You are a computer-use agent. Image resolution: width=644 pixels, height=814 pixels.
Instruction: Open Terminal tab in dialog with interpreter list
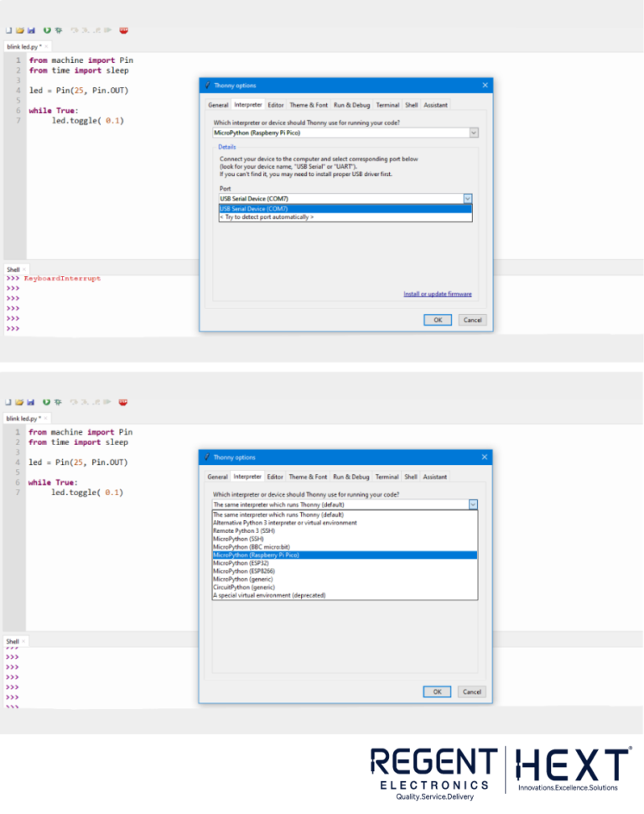pos(387,477)
